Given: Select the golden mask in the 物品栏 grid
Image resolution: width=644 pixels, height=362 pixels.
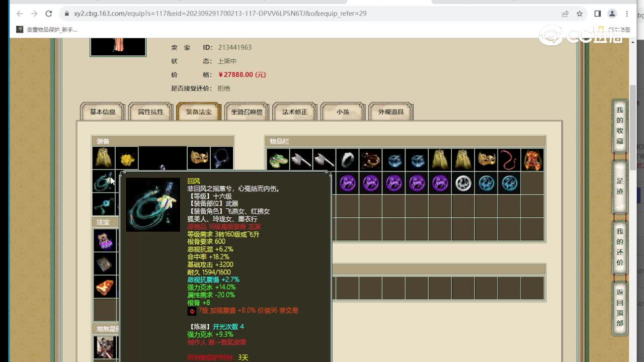Looking at the screenshot, I should click(486, 159).
